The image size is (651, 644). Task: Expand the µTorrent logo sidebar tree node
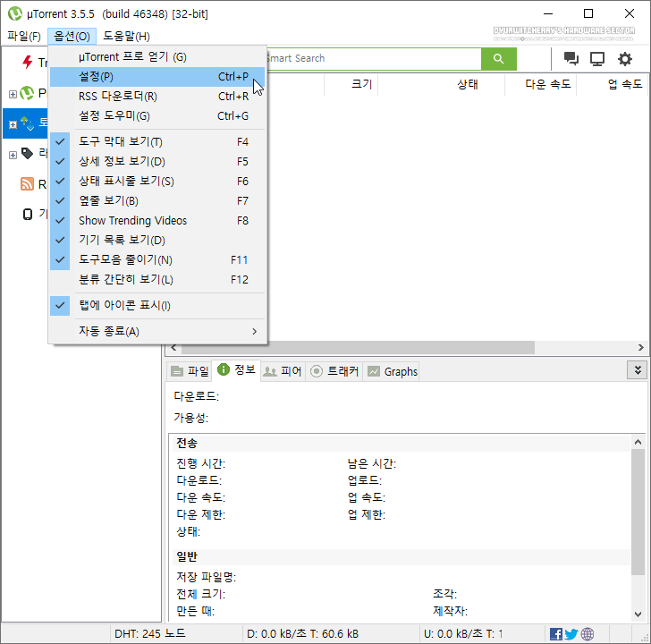point(13,94)
